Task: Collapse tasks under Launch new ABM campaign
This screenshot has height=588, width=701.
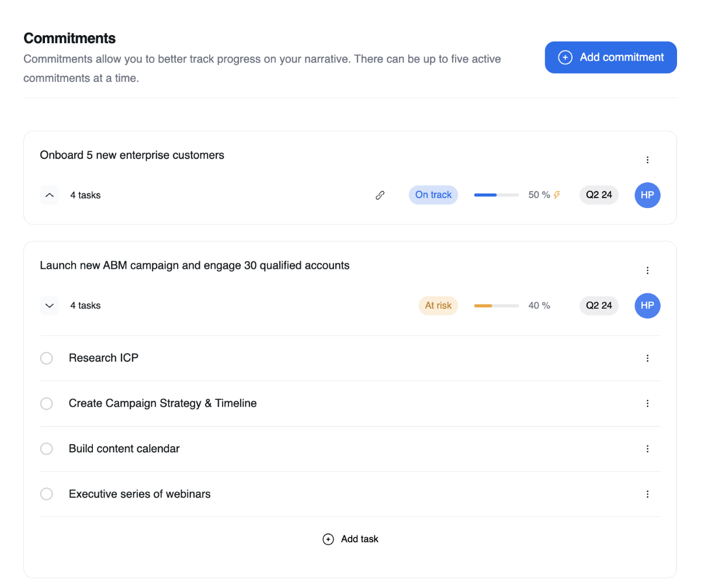Action: (50, 306)
